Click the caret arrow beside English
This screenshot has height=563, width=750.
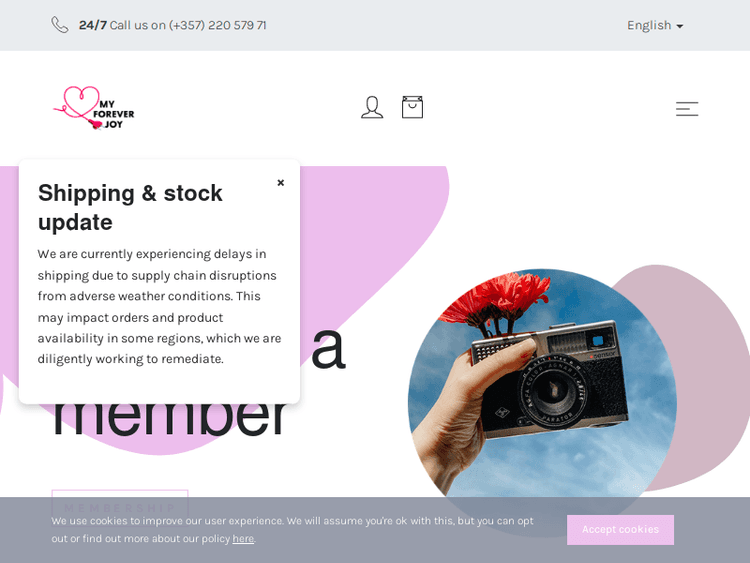(680, 26)
